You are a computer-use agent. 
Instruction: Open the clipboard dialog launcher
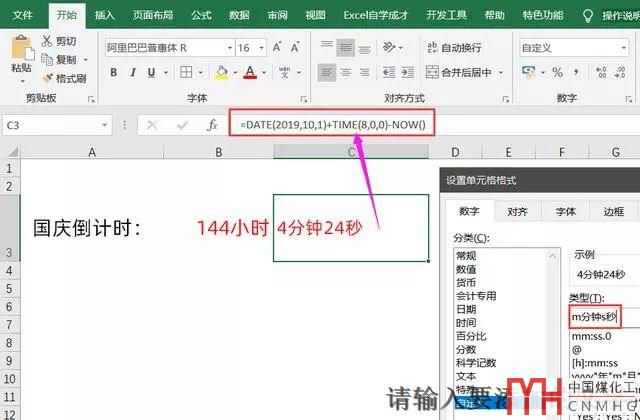91,99
